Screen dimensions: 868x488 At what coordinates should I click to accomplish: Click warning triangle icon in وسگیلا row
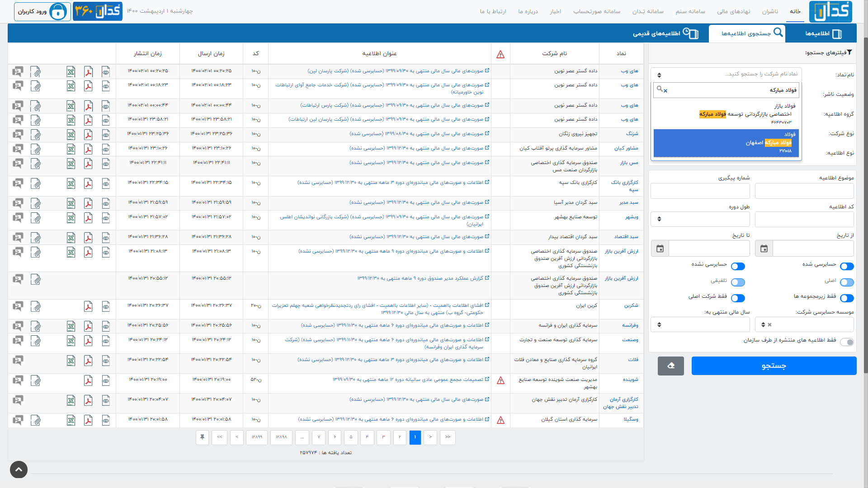tap(500, 421)
